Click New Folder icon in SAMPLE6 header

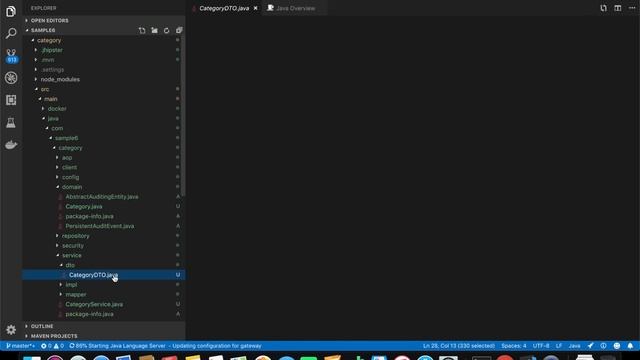pos(154,30)
